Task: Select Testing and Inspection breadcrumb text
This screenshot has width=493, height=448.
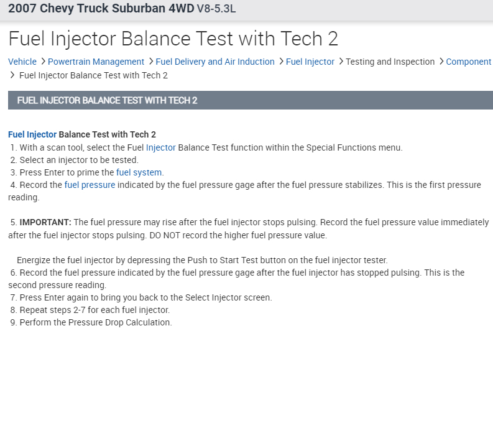Action: click(x=390, y=62)
